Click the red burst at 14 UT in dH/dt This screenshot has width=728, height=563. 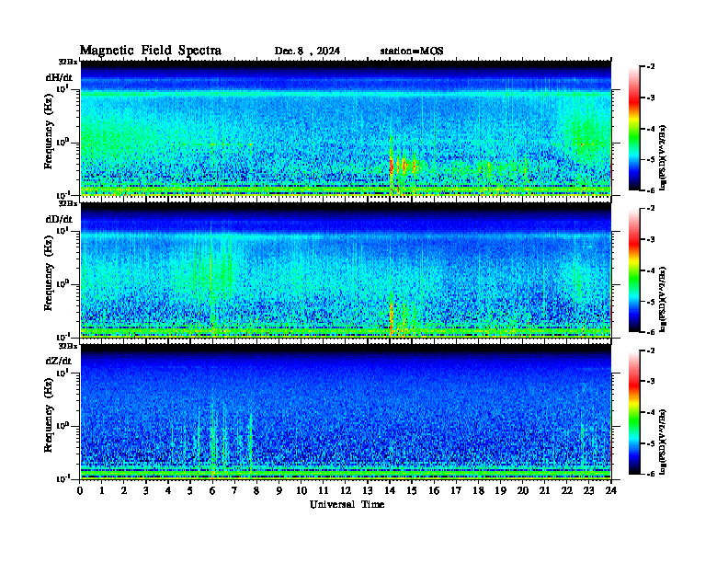coord(392,165)
